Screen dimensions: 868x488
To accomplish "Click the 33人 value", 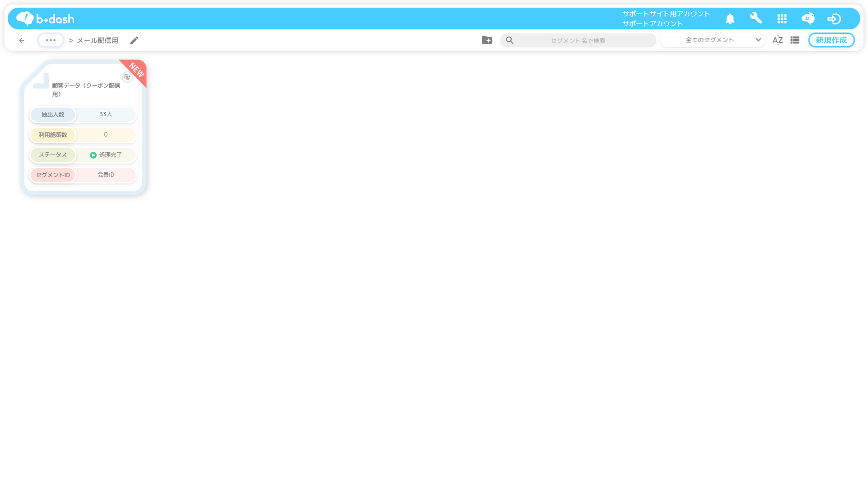I will [106, 114].
